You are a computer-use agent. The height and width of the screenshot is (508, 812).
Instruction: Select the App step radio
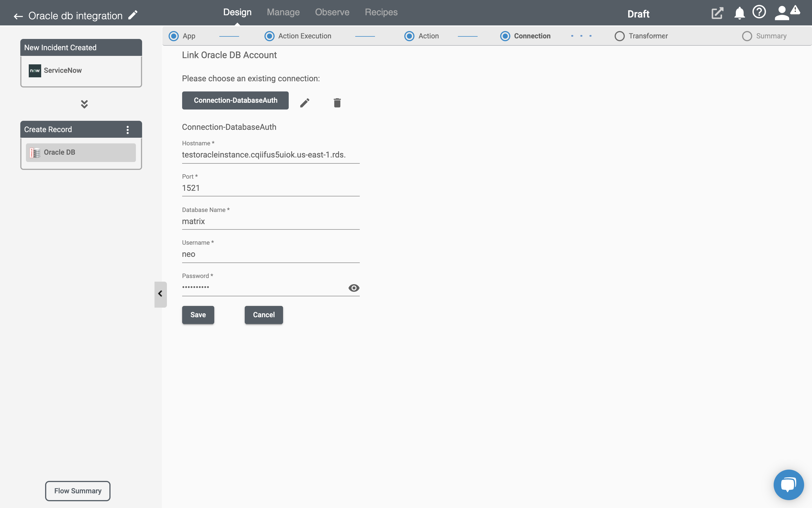173,36
